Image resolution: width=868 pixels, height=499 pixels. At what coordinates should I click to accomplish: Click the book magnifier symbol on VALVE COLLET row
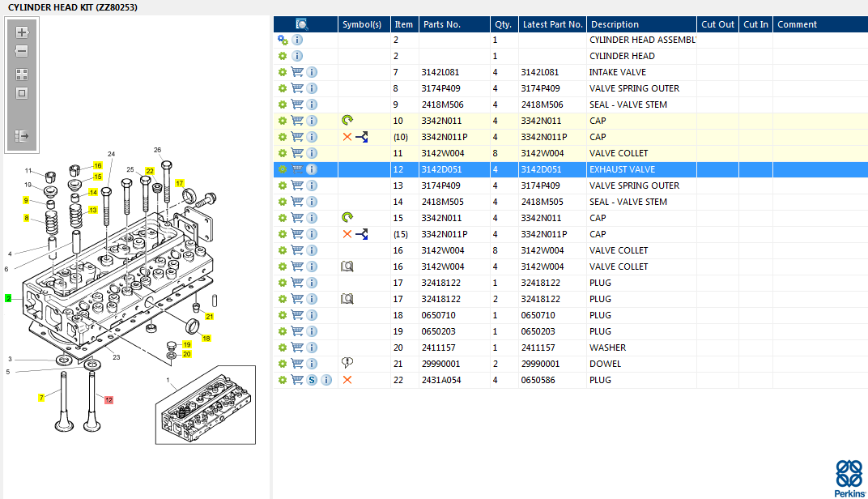coord(347,267)
